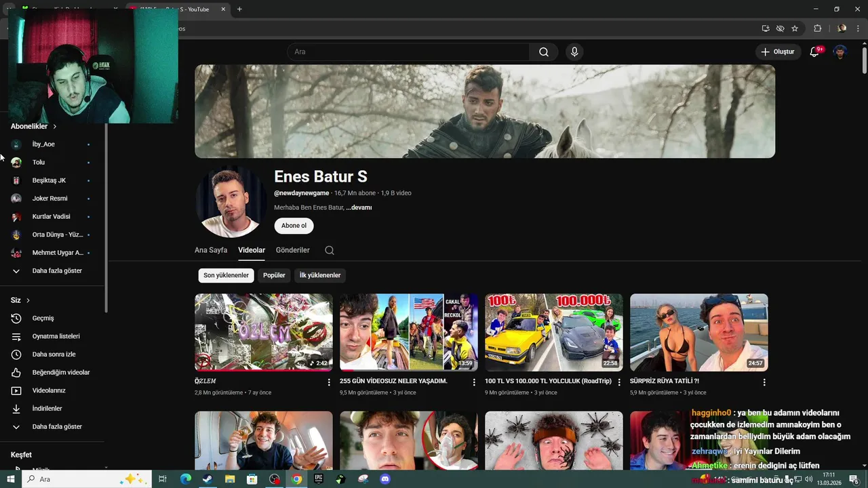Open the Kurtlar Vadisi subscription
Screen dimensions: 868x488
pyautogui.click(x=52, y=217)
